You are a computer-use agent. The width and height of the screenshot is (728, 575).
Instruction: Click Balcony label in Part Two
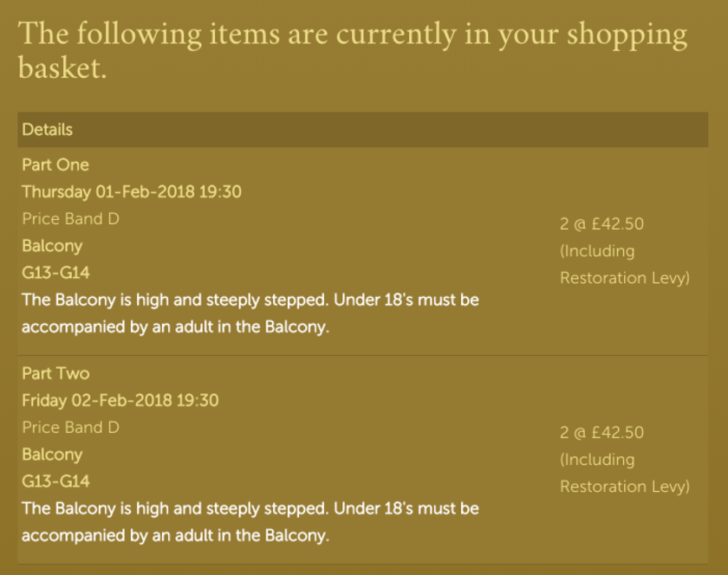pos(52,455)
